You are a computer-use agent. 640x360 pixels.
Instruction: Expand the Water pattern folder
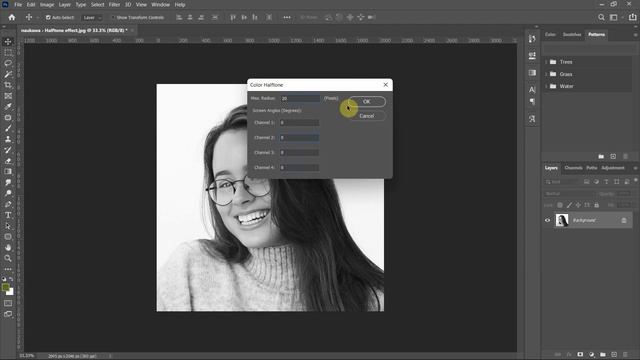(x=546, y=87)
